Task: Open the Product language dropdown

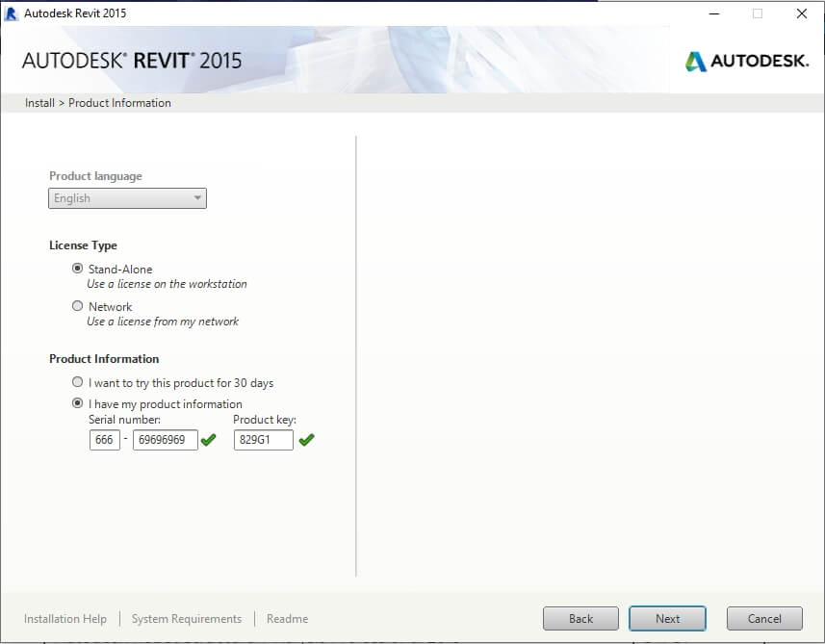Action: click(x=127, y=198)
